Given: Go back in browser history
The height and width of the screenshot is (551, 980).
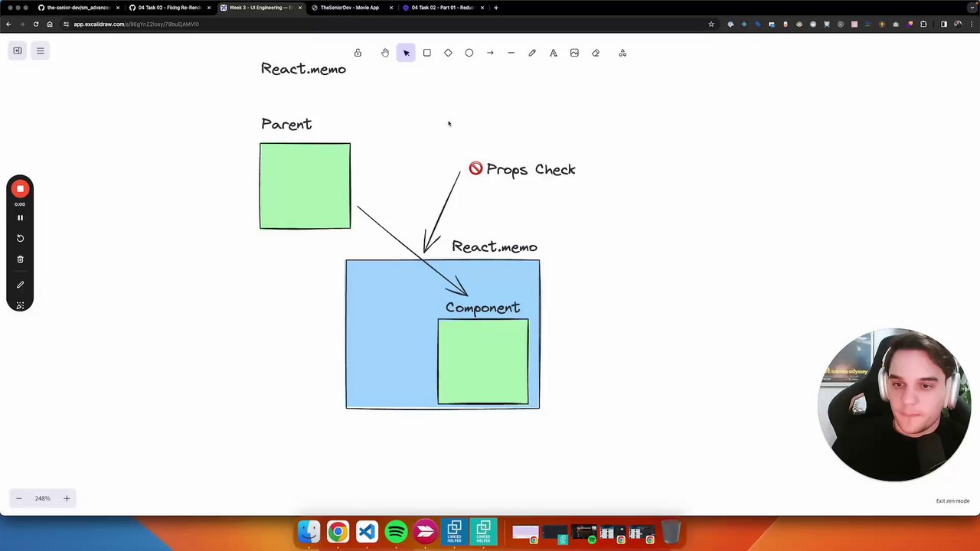Looking at the screenshot, I should coord(8,24).
